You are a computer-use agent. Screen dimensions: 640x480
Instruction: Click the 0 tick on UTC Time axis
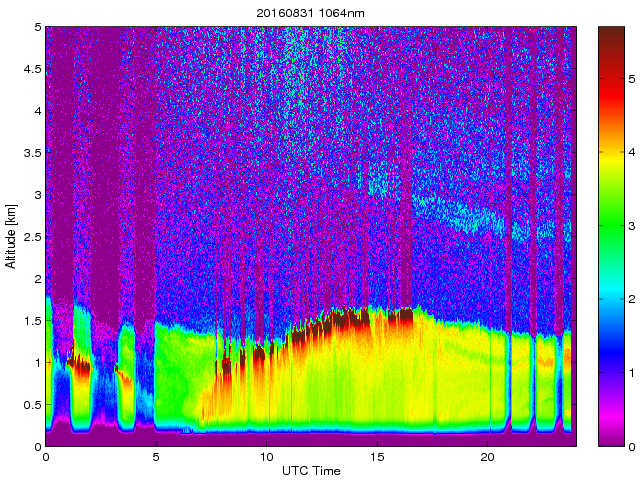(x=46, y=456)
